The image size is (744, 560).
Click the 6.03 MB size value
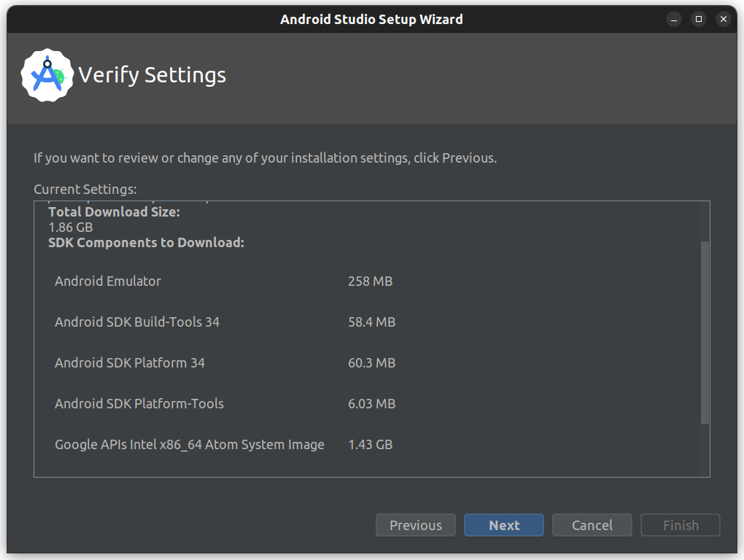click(x=371, y=403)
